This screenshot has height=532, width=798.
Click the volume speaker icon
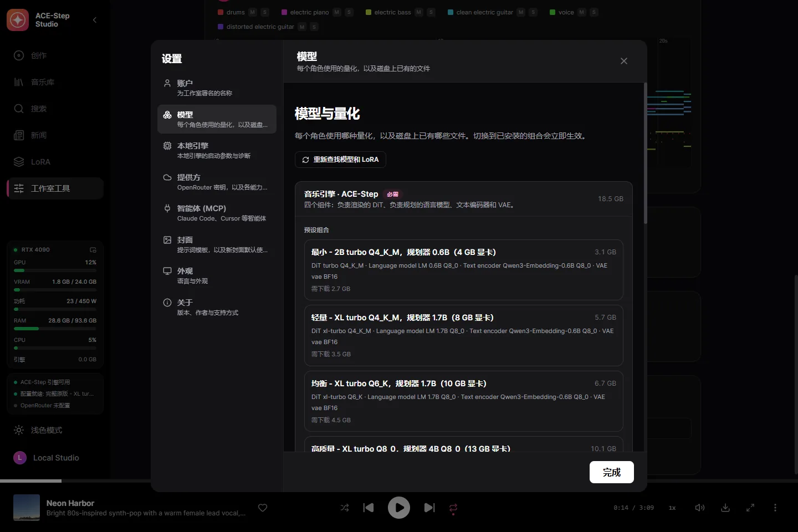[700, 508]
